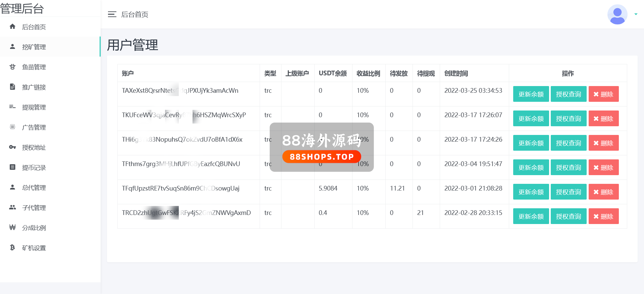Click 授权查询 for the 5.9084 USDT account
The image size is (644, 294).
coord(568,192)
